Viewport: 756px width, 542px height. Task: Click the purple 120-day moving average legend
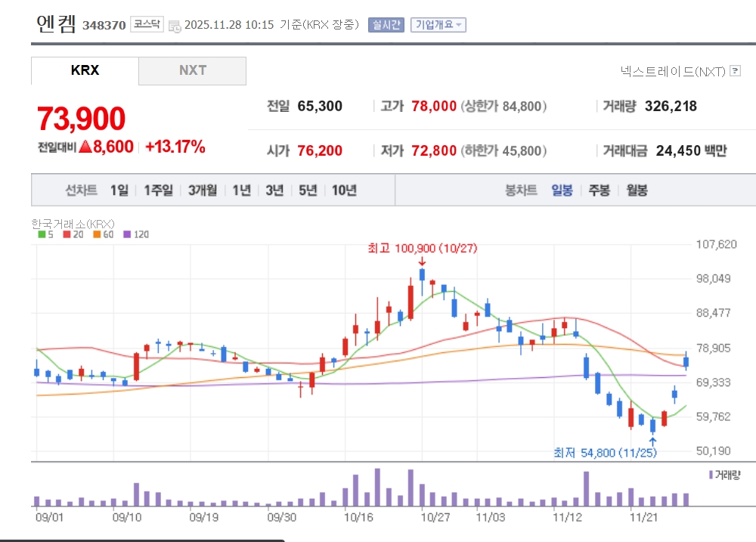click(x=136, y=234)
